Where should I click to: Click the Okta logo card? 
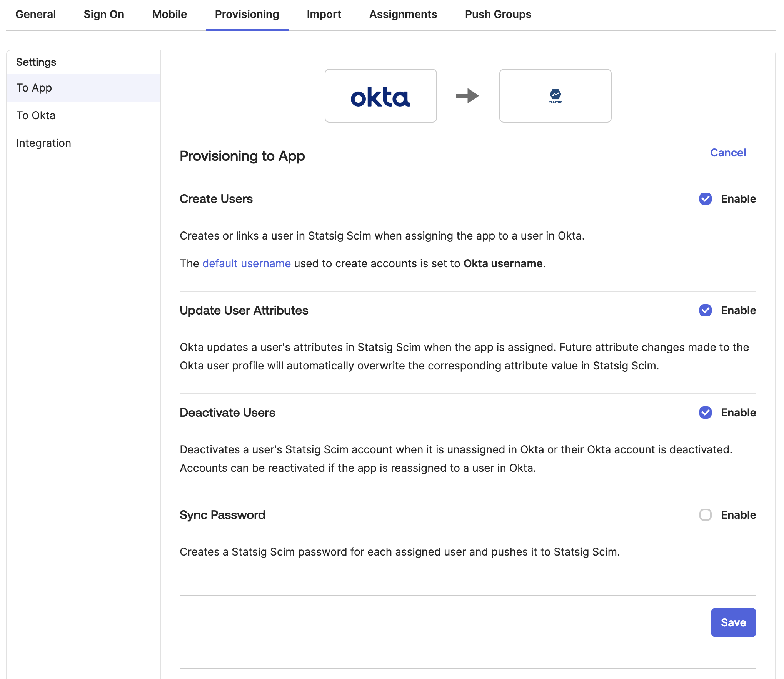click(x=380, y=95)
